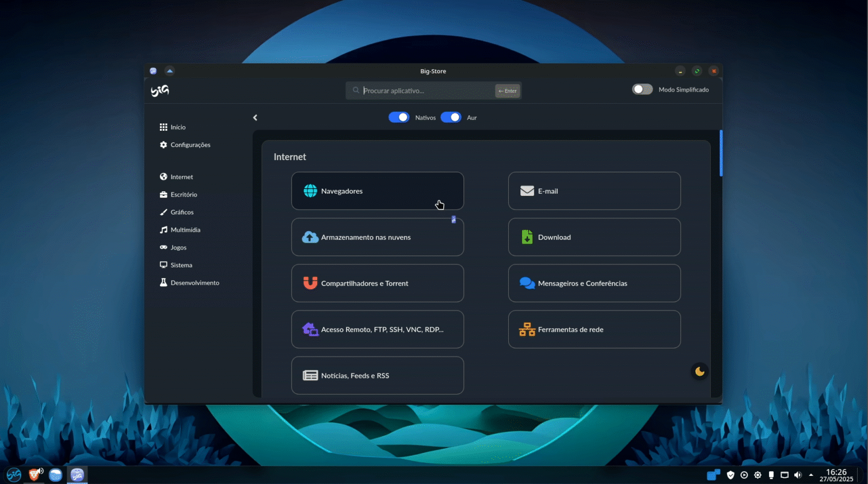Open Início from the sidebar

point(178,127)
